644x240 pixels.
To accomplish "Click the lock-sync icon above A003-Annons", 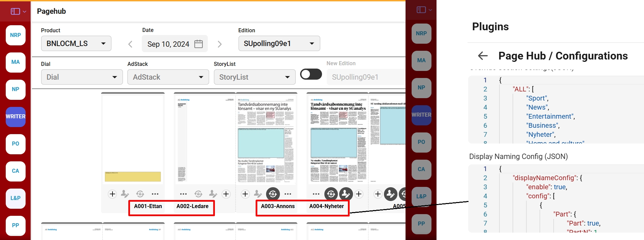I will click(273, 194).
